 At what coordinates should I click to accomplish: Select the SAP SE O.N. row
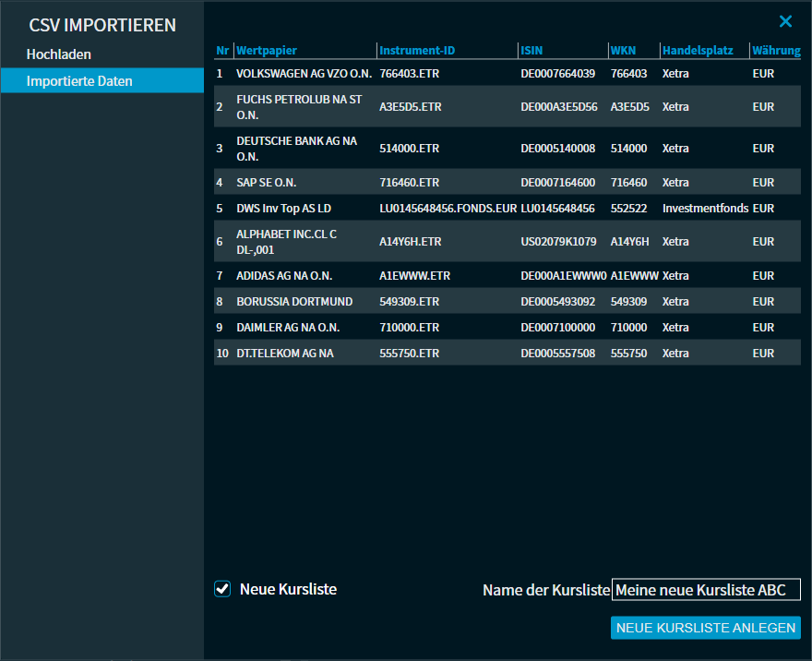click(x=507, y=183)
